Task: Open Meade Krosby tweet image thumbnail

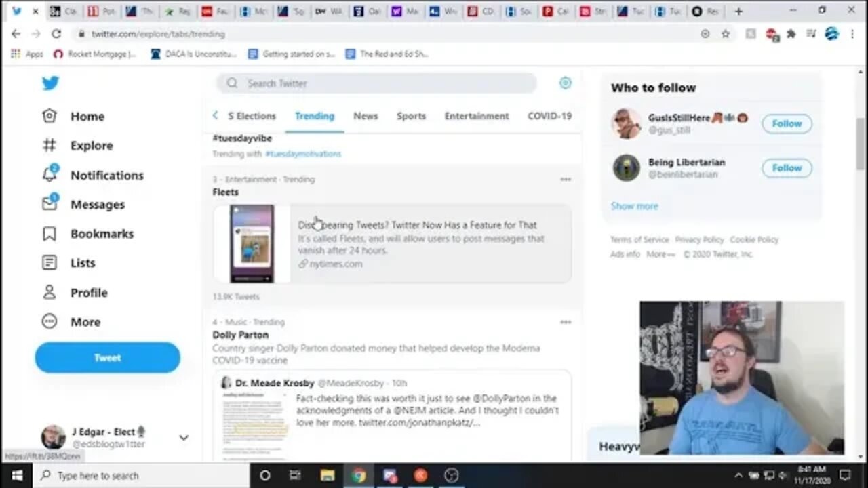Action: (x=254, y=426)
